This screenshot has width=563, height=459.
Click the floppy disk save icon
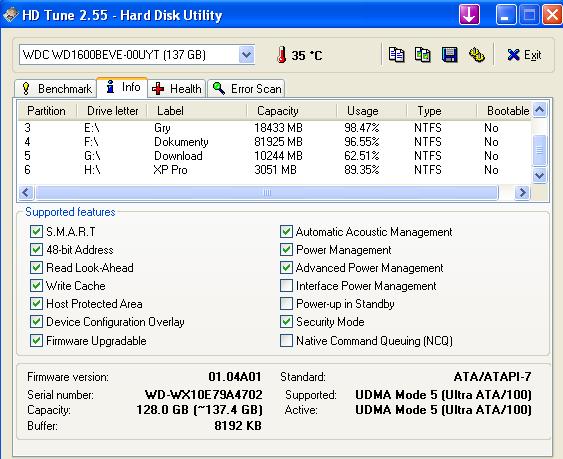449,55
